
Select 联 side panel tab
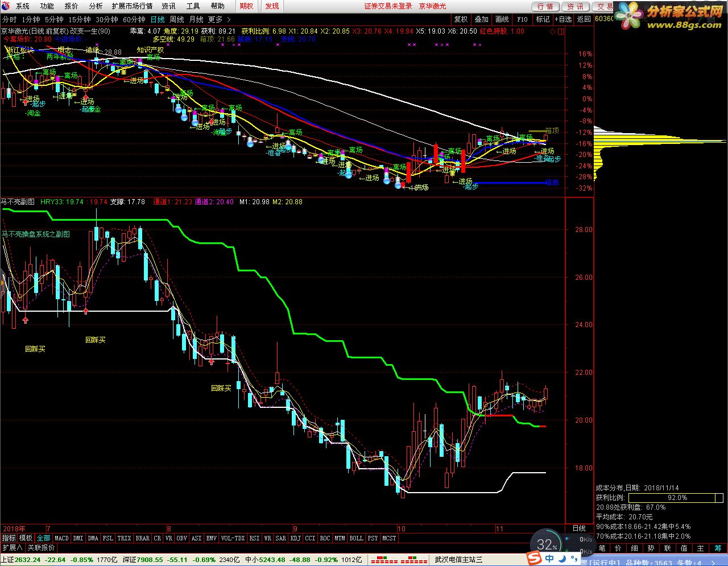(x=668, y=548)
